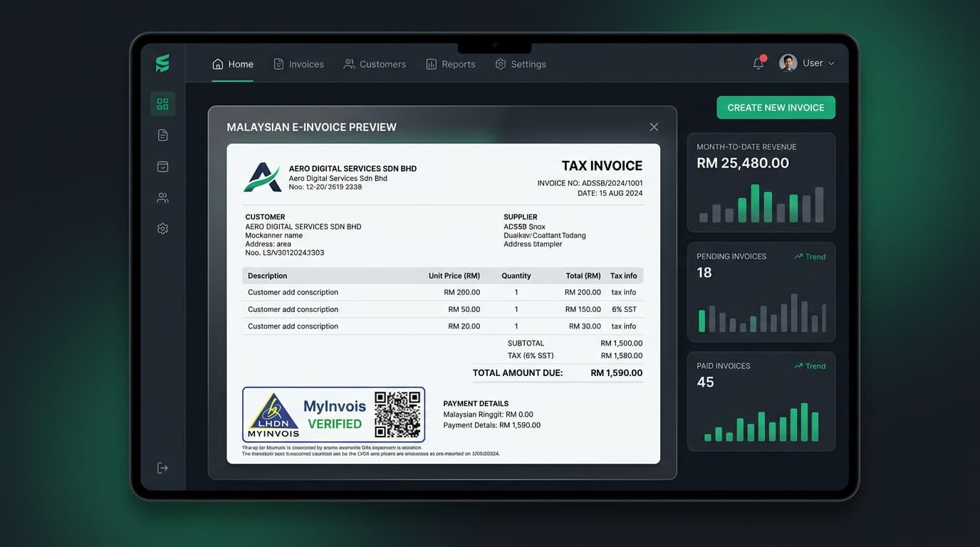This screenshot has height=547, width=980.
Task: Open the dashboard grid sidebar icon
Action: click(162, 104)
